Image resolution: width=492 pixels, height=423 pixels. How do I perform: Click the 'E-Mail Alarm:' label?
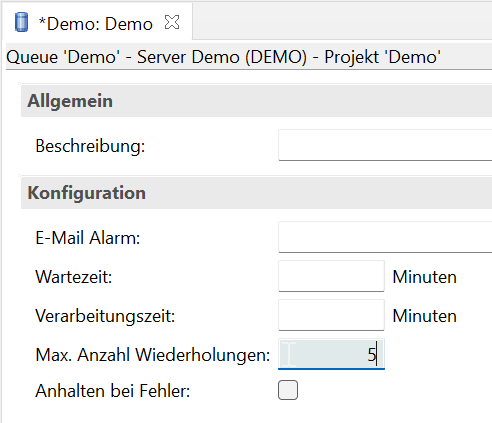click(88, 238)
